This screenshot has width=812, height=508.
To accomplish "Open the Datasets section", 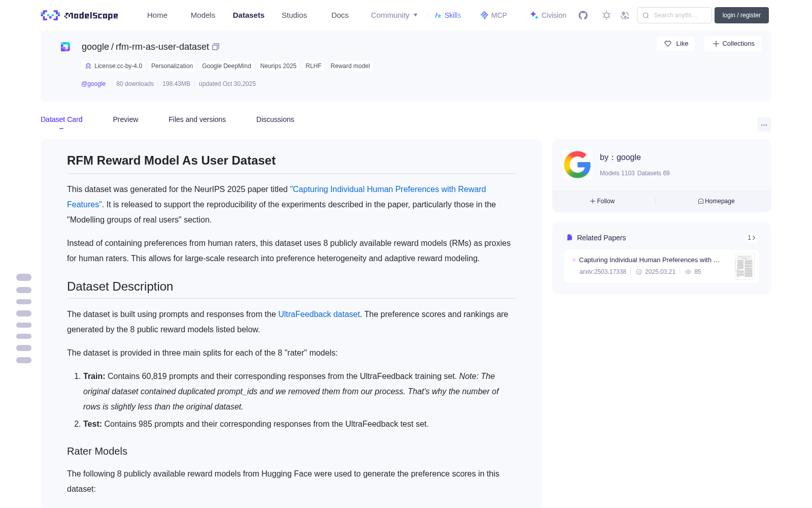I will pos(249,15).
